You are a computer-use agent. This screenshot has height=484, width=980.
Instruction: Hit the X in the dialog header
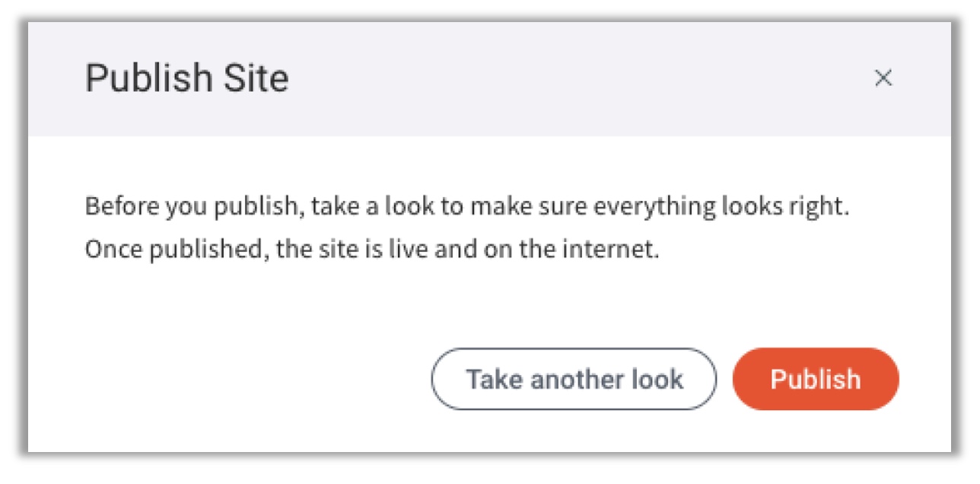click(883, 78)
